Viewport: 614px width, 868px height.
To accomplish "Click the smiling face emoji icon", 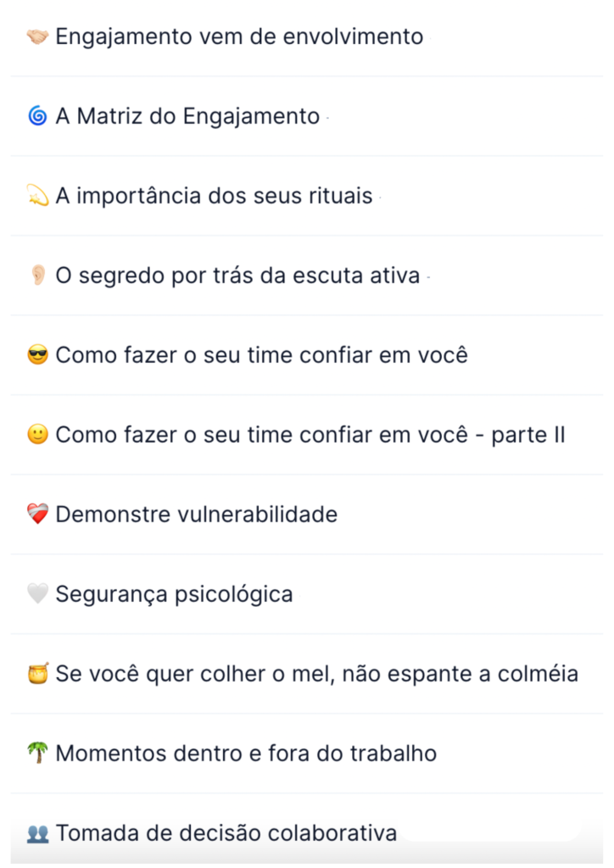I will click(37, 435).
